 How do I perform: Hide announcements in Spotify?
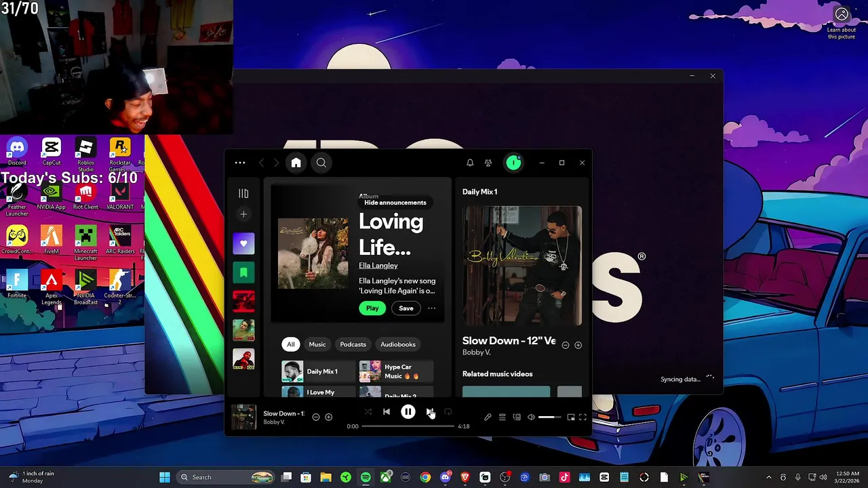395,203
